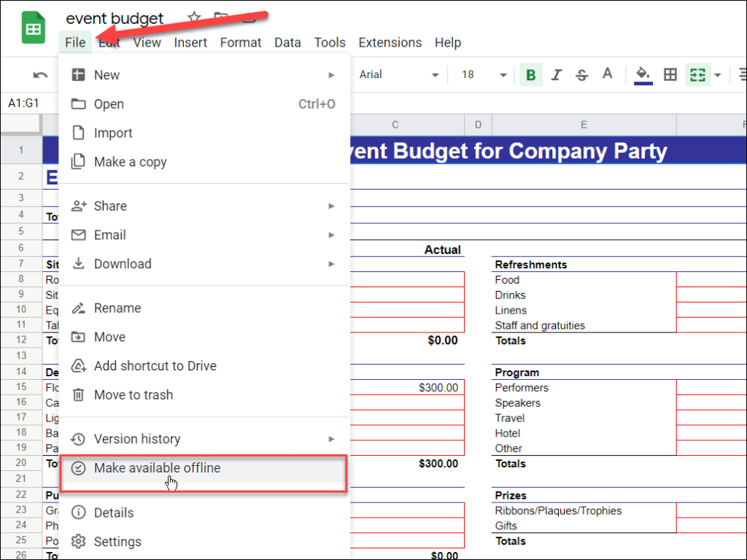Screen dimensions: 747x560
Task: Select Make a copy
Action: 204,162
